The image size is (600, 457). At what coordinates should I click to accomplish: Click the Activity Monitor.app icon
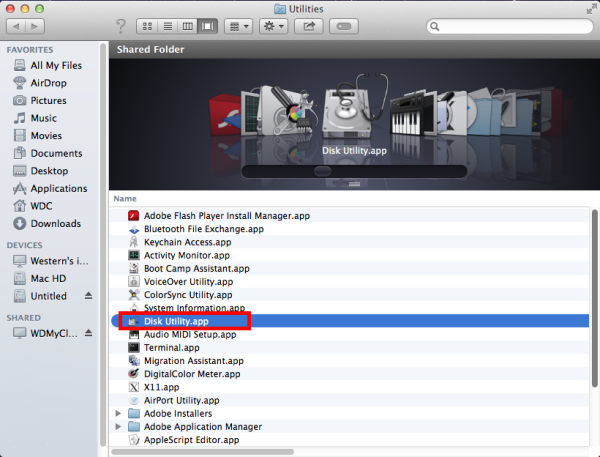(134, 255)
